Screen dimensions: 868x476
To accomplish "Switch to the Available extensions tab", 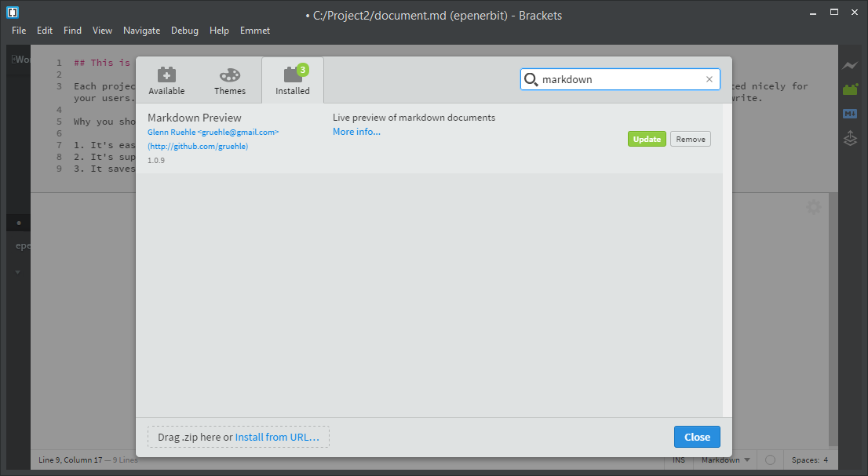I will [x=166, y=81].
